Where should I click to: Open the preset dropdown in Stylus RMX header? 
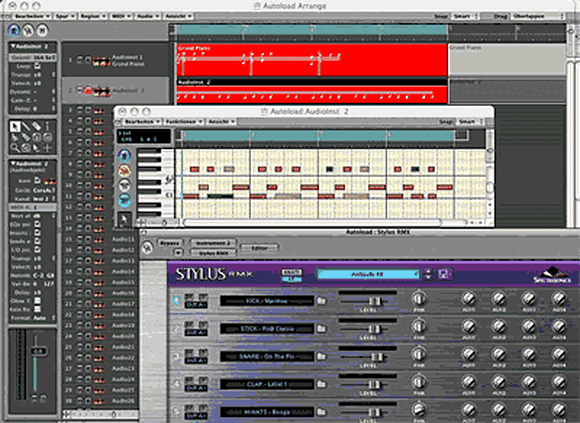368,274
